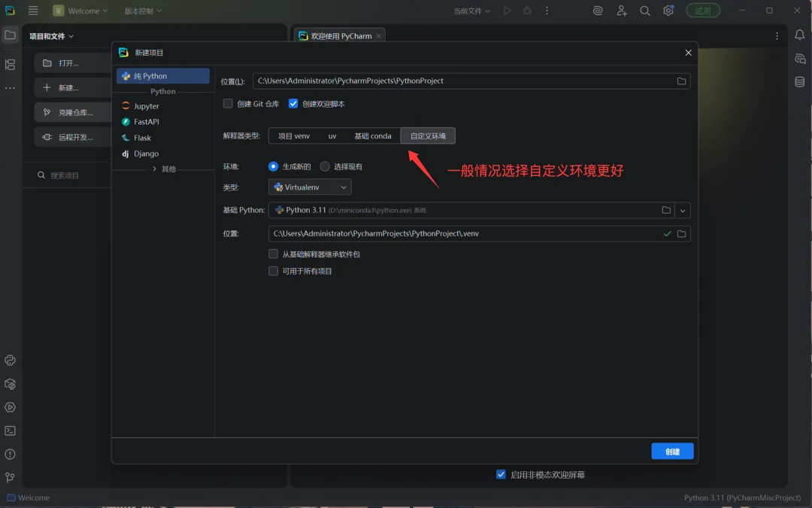Open the AI Assistant swirl icon in toolbar
This screenshot has width=812, height=508.
pos(598,11)
